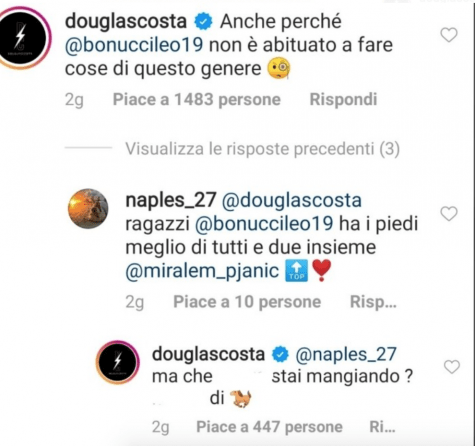Click the verified badge on first douglascosta comment
The image size is (475, 446).
coord(203,22)
